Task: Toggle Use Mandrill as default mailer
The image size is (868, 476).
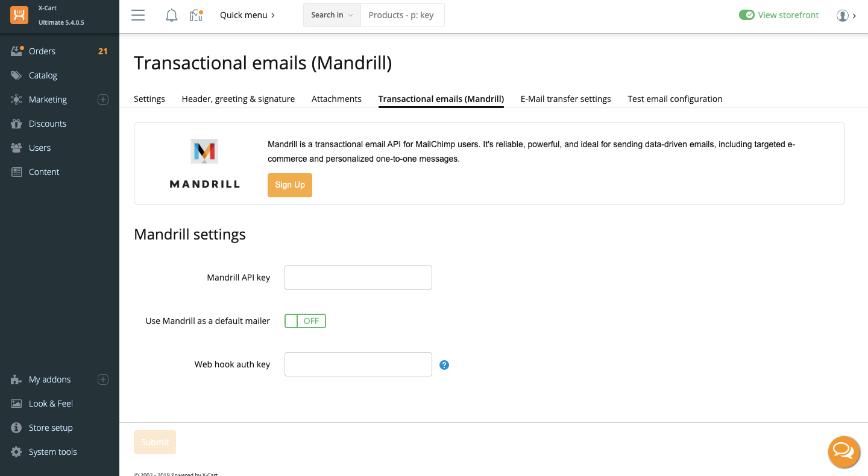Action: (x=305, y=321)
